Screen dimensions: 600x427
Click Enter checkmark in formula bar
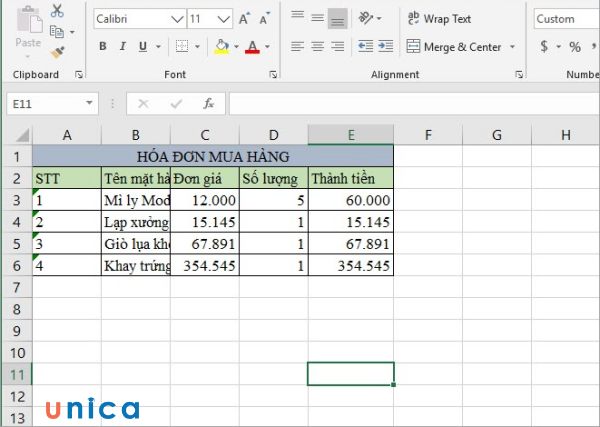176,104
